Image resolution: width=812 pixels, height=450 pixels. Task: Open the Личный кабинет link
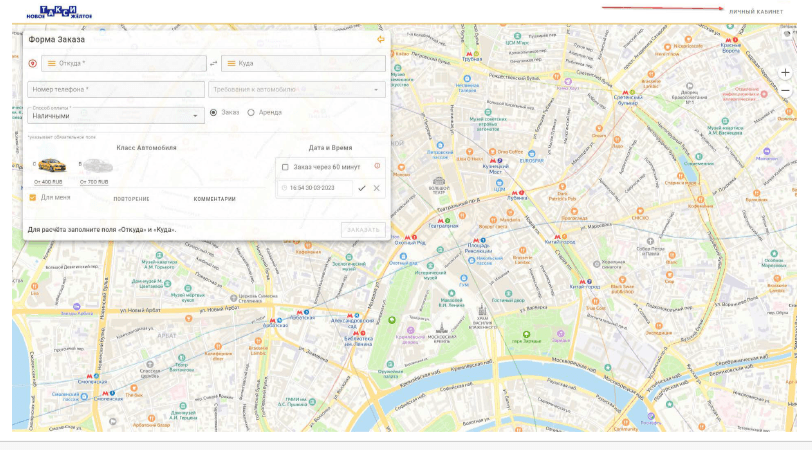point(756,11)
